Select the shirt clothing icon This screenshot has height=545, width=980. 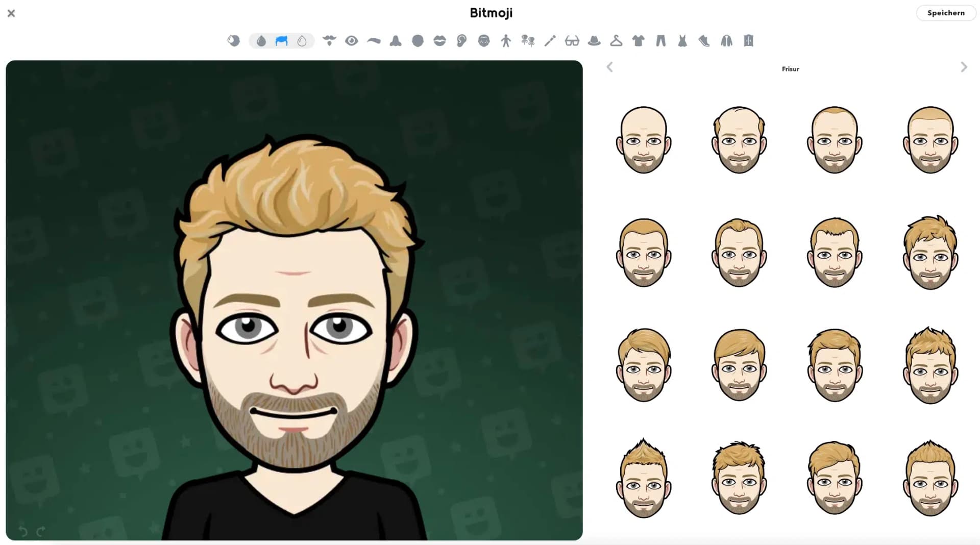(x=639, y=41)
